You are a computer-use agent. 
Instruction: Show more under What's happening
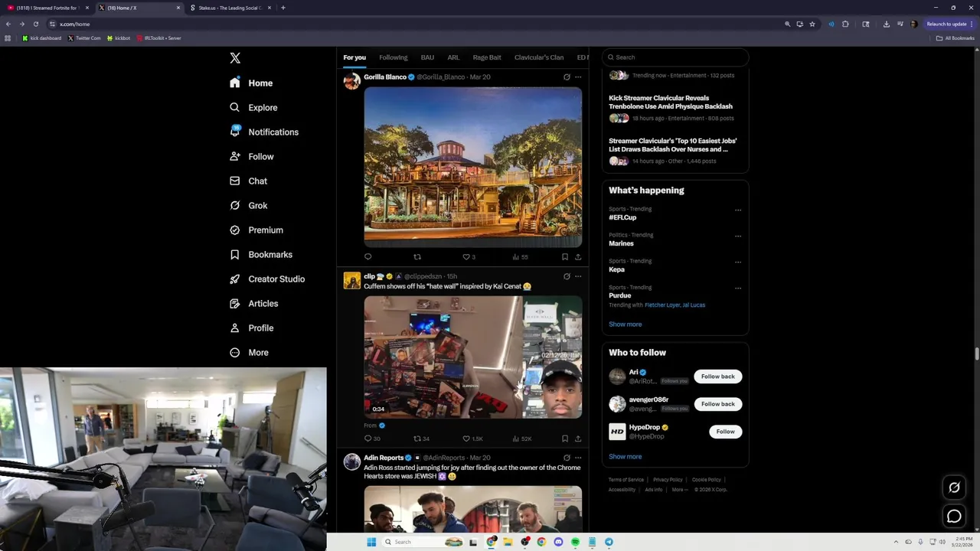click(x=626, y=324)
